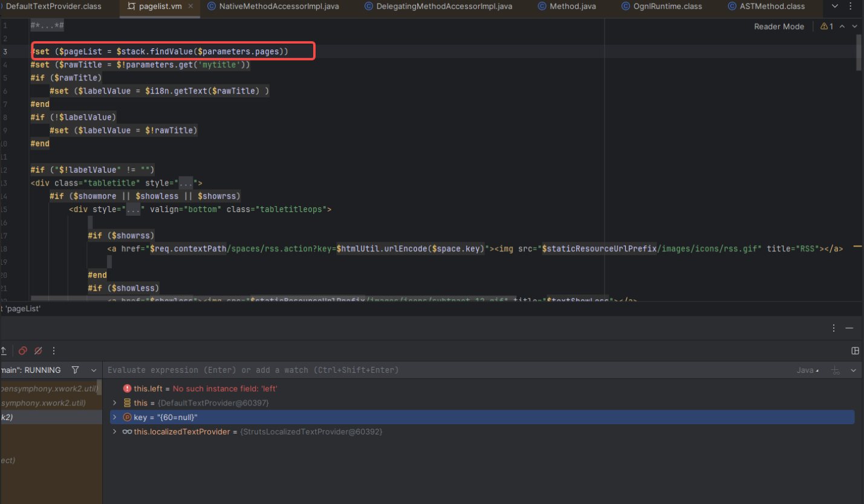The image size is (864, 504).
Task: Open the View Breakpoints dialog
Action: click(x=22, y=351)
